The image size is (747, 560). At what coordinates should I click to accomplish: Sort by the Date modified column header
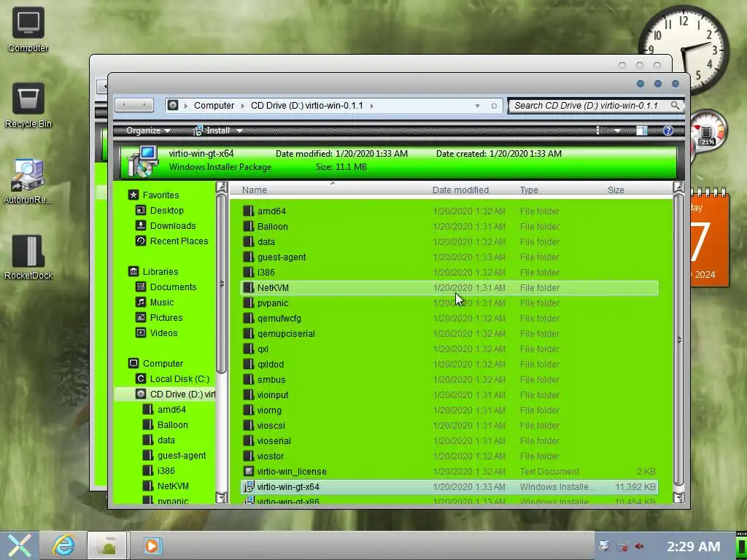pyautogui.click(x=461, y=190)
